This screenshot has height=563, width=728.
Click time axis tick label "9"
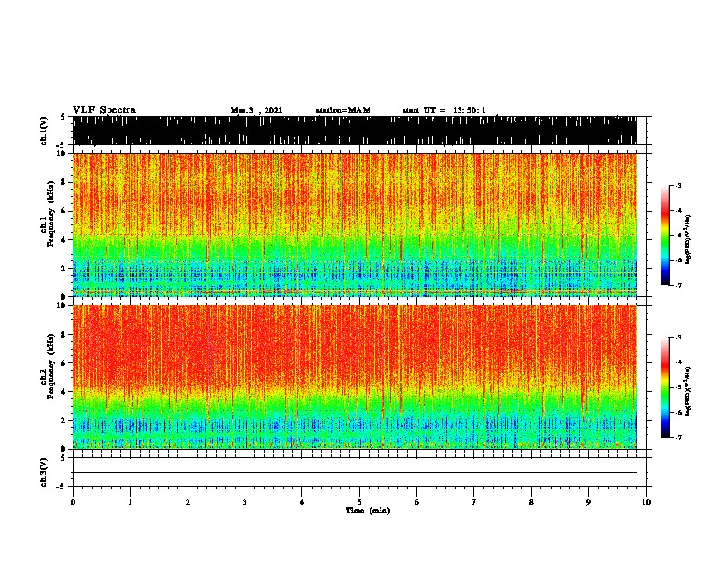588,502
